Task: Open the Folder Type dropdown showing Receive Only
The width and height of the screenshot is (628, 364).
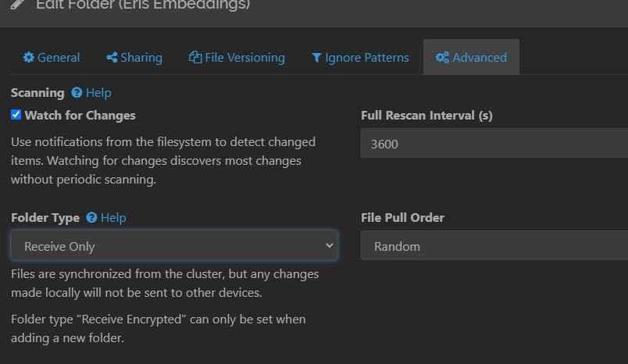Action: click(x=173, y=246)
